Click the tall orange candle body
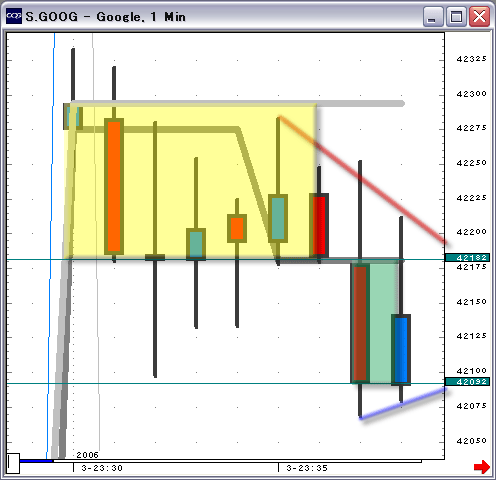The width and height of the screenshot is (496, 480). [114, 186]
